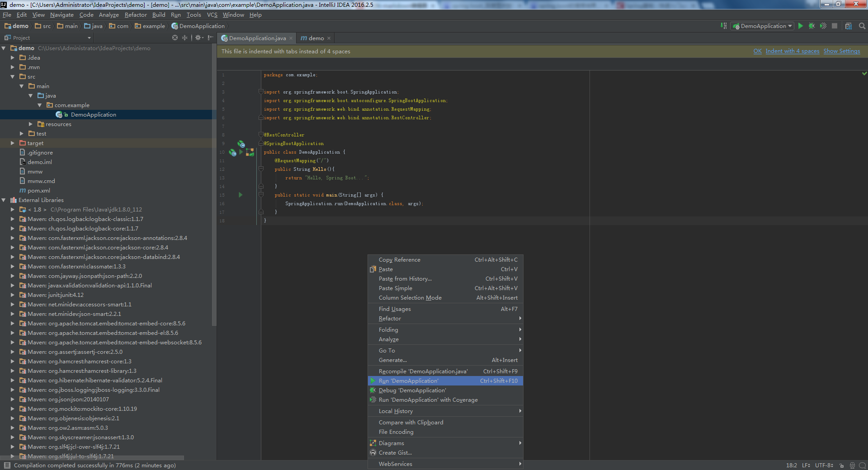The height and width of the screenshot is (470, 868).
Task: Expand the .idea folder
Action: pyautogui.click(x=13, y=58)
